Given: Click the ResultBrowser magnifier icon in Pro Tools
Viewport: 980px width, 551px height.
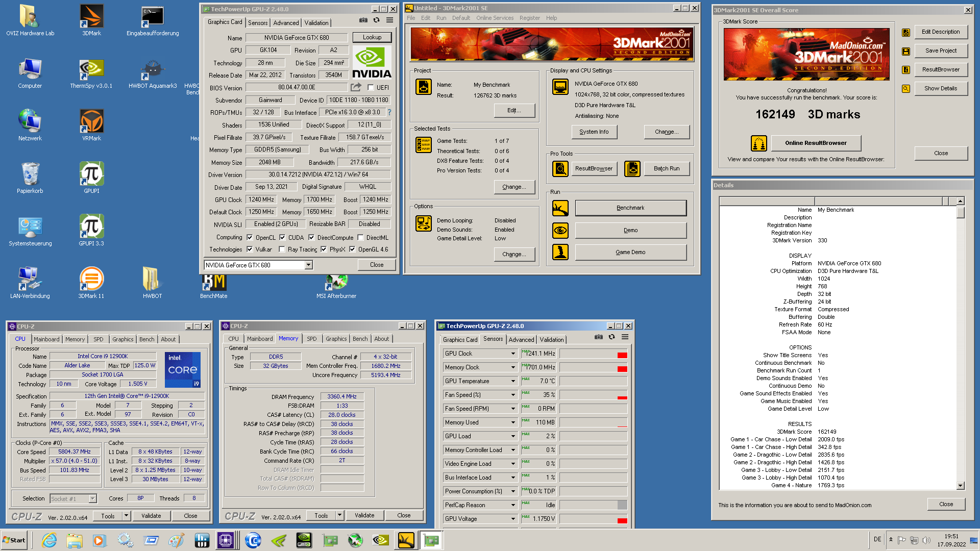Looking at the screenshot, I should pos(560,168).
